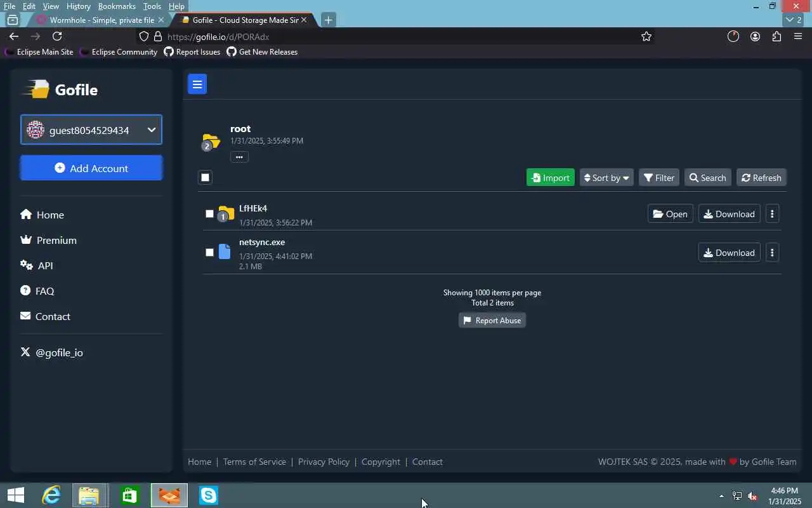The height and width of the screenshot is (508, 812).
Task: Launch Internet Explorer from taskbar
Action: point(51,495)
